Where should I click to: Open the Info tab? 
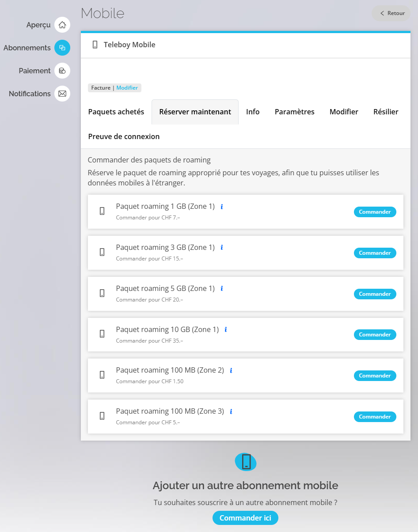(253, 112)
